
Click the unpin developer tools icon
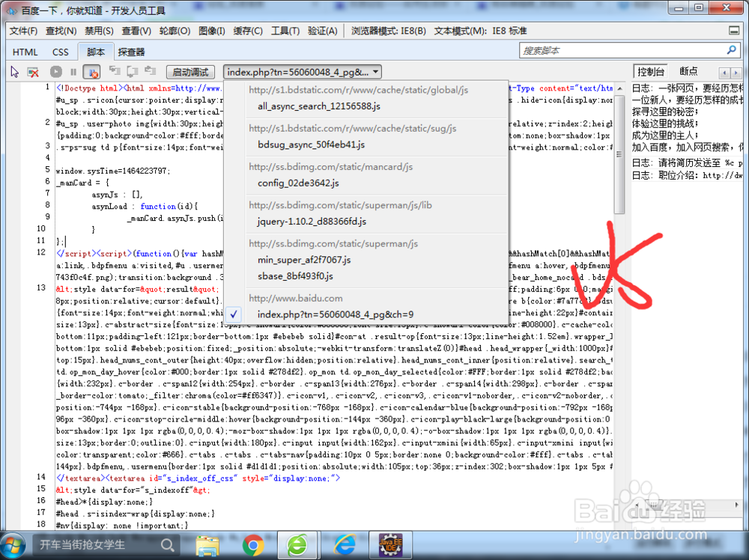click(734, 31)
